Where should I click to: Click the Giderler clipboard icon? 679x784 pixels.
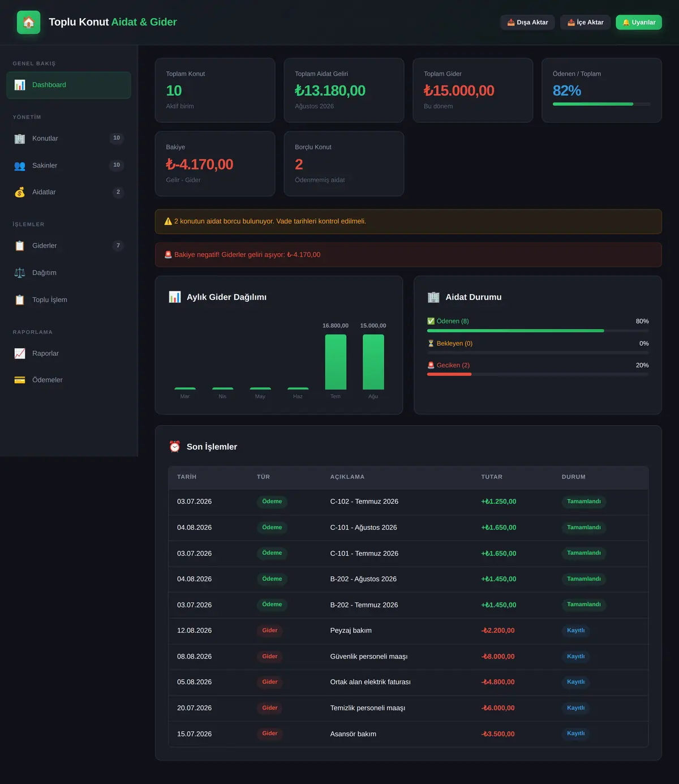[20, 246]
